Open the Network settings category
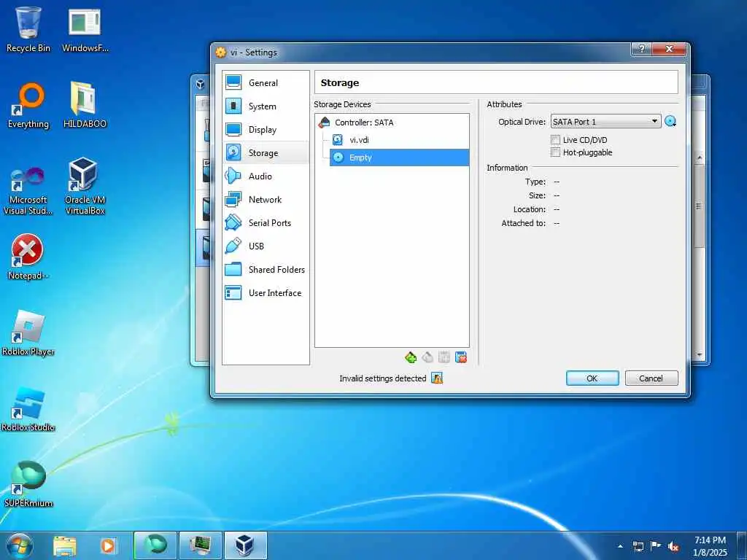This screenshot has width=747, height=560. coord(266,200)
